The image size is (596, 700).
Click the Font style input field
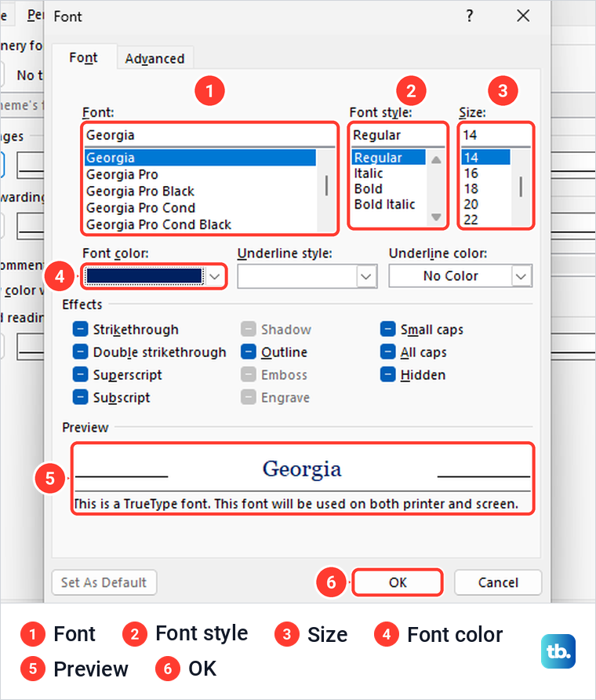398,135
